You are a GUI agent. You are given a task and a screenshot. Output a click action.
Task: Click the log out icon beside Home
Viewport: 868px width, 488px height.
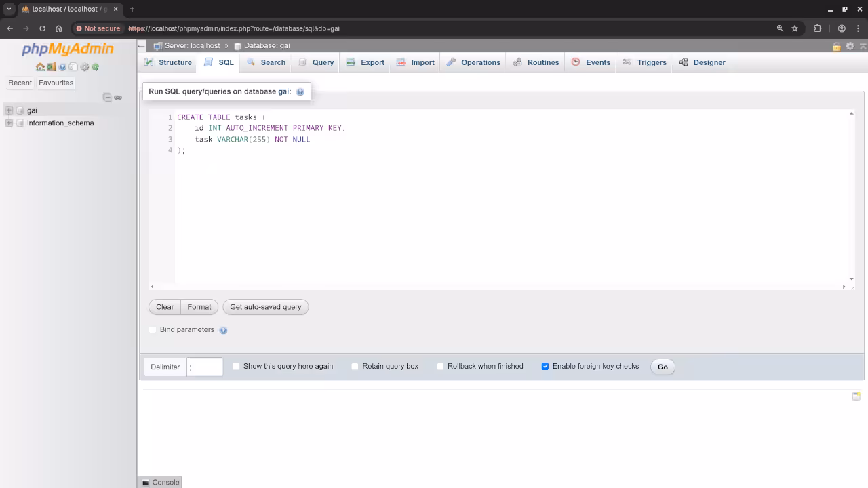[x=51, y=67]
